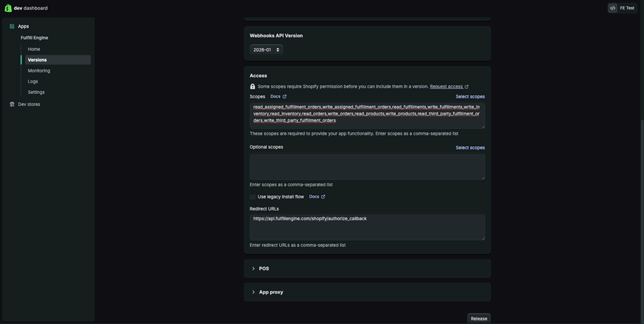Click external link icon next to Request access
This screenshot has width=644, height=324.
(x=467, y=87)
